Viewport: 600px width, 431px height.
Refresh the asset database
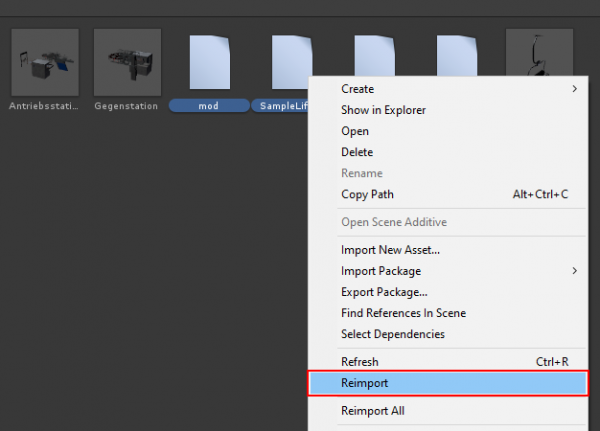pyautogui.click(x=360, y=362)
